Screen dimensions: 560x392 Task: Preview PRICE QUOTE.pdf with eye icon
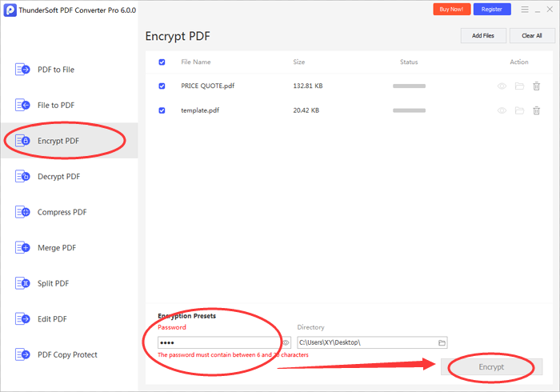(x=502, y=86)
